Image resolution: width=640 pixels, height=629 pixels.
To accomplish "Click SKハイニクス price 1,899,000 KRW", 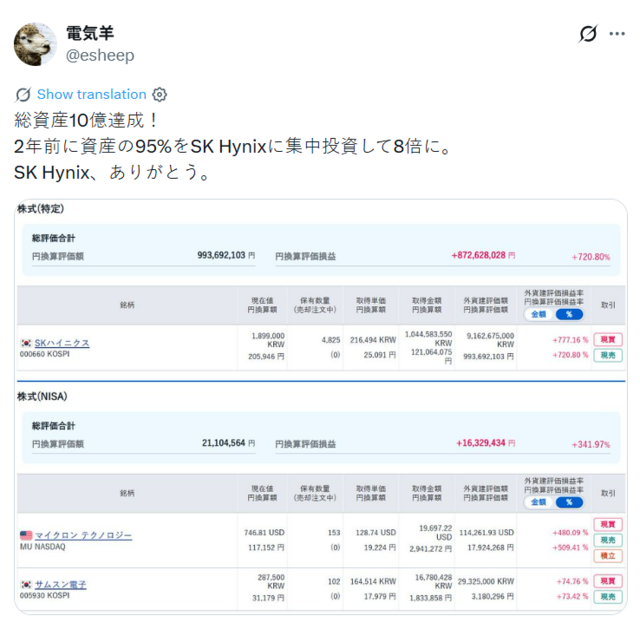I will pyautogui.click(x=268, y=340).
